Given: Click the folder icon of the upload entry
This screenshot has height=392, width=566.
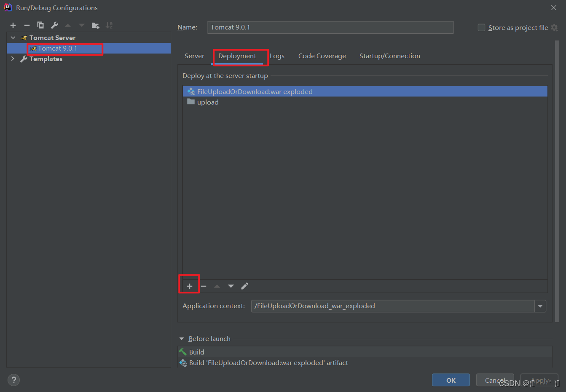Looking at the screenshot, I should 191,102.
